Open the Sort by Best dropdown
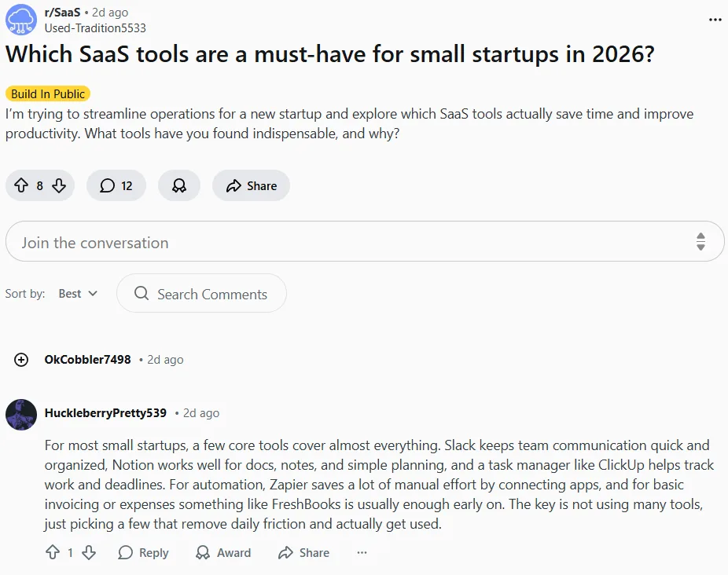Screen dimensions: 728x575 coord(78,294)
